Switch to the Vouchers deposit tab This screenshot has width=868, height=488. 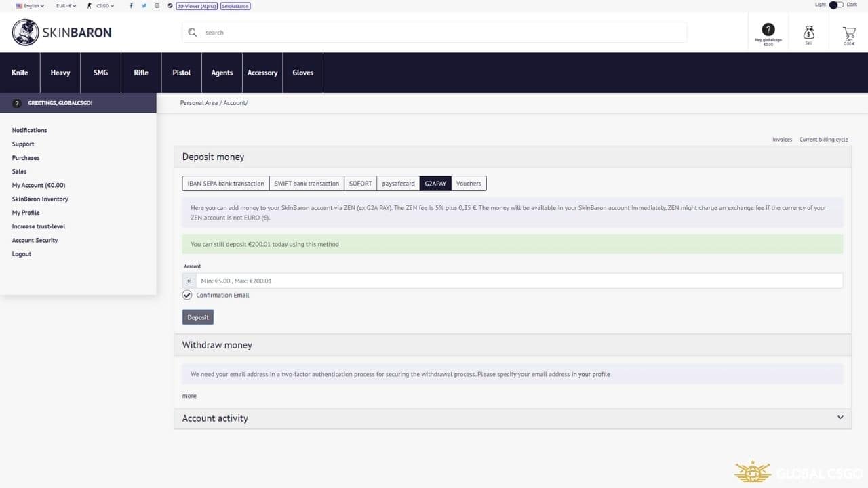point(469,184)
